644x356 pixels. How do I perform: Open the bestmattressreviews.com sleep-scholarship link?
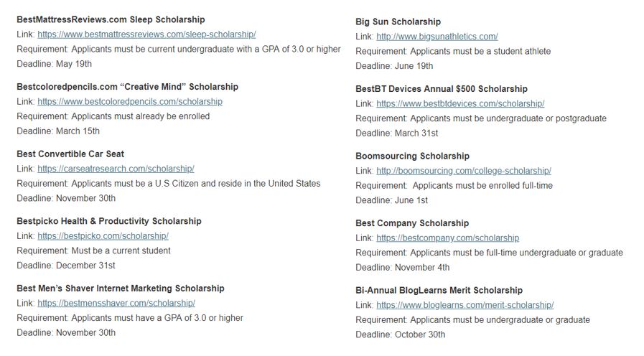[146, 34]
